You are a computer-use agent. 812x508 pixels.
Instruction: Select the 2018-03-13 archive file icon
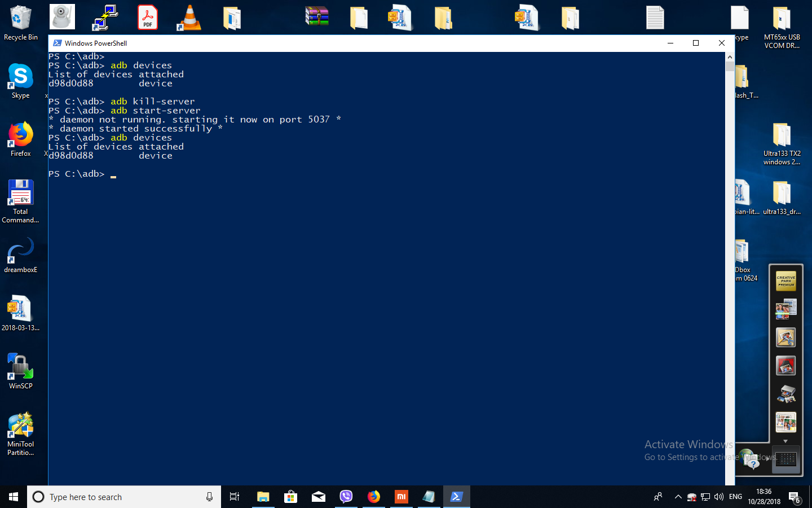pyautogui.click(x=21, y=313)
